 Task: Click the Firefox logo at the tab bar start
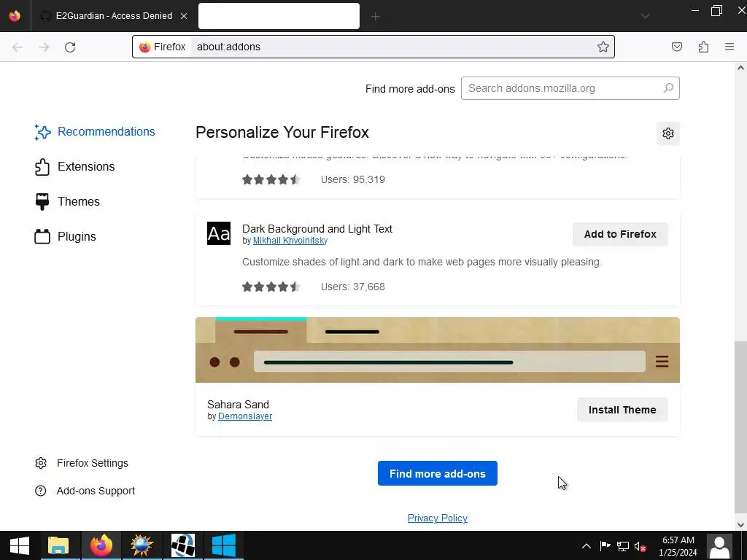click(15, 16)
